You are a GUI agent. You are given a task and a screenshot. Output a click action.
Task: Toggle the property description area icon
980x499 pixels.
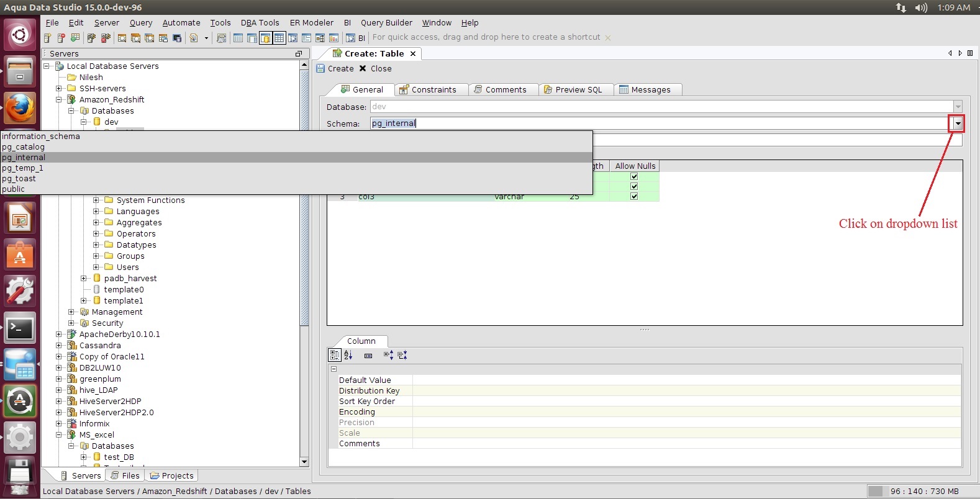click(368, 356)
